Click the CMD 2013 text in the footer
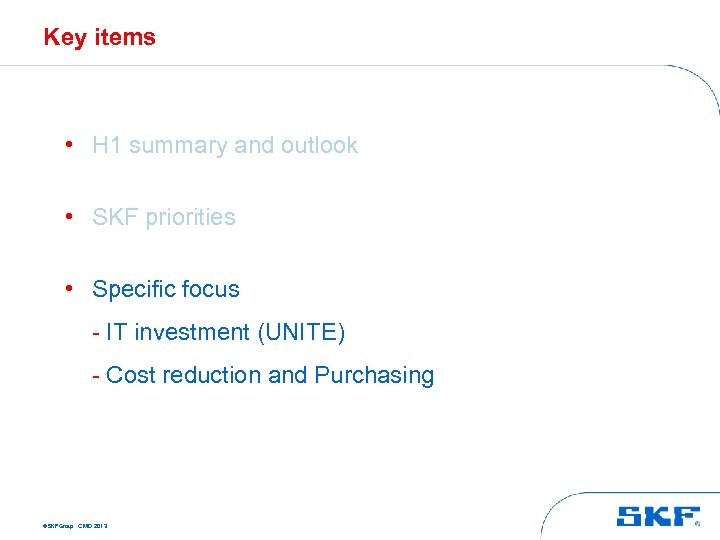Screen dimensions: 720x540 [91, 524]
